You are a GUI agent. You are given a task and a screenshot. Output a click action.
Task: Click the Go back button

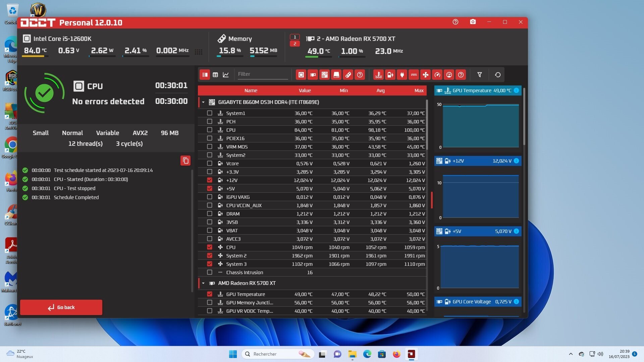61,307
